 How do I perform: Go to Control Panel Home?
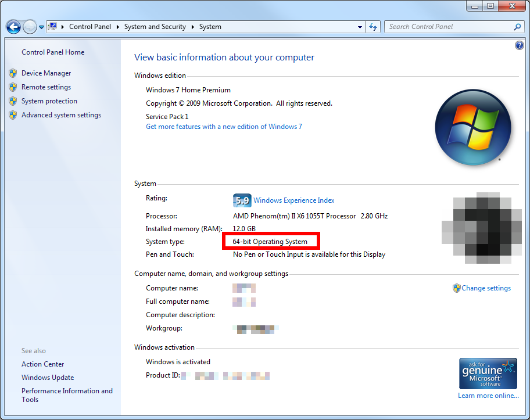53,52
